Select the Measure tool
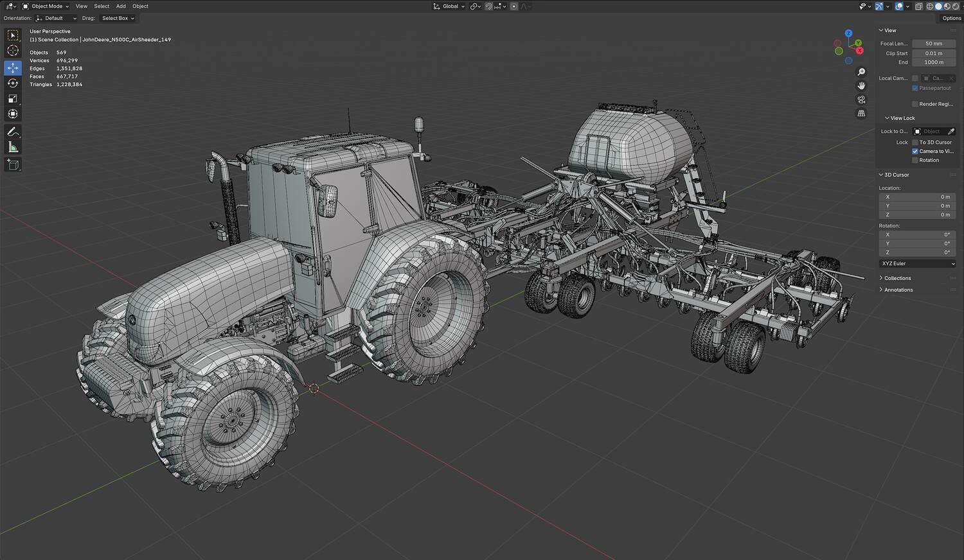Viewport: 964px width, 560px height. pos(13,147)
